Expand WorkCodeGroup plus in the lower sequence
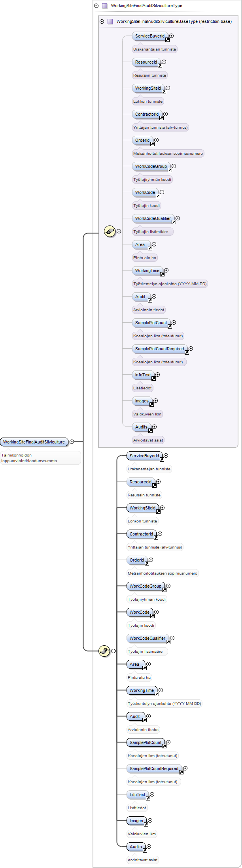 coord(168,586)
